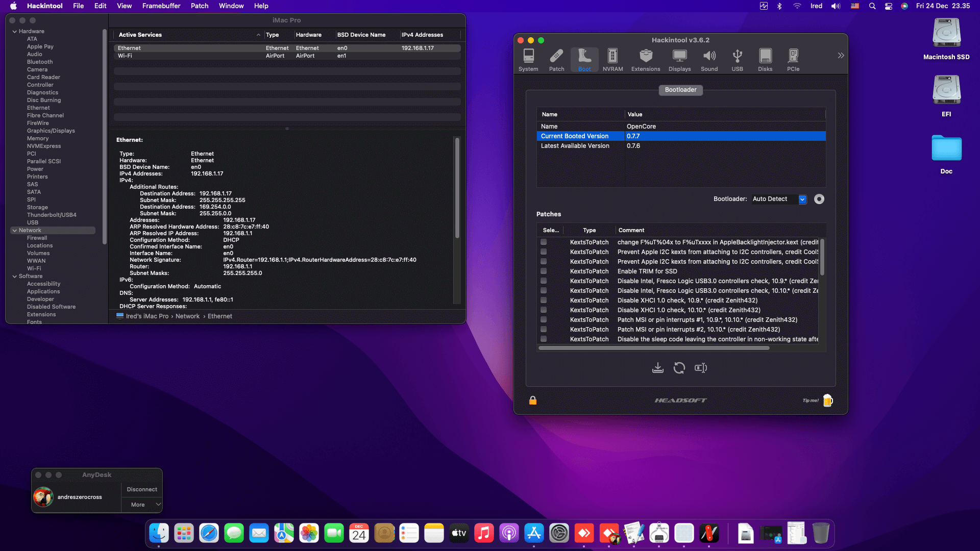980x551 pixels.
Task: Check the AppleBacklightInjector patch checkbox
Action: point(544,242)
